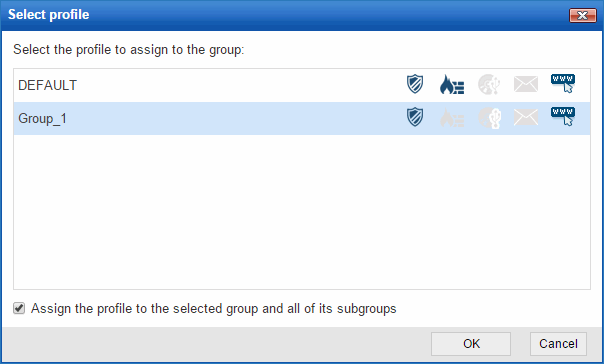Select the DEFAULT profile name
This screenshot has width=604, height=364.
47,85
